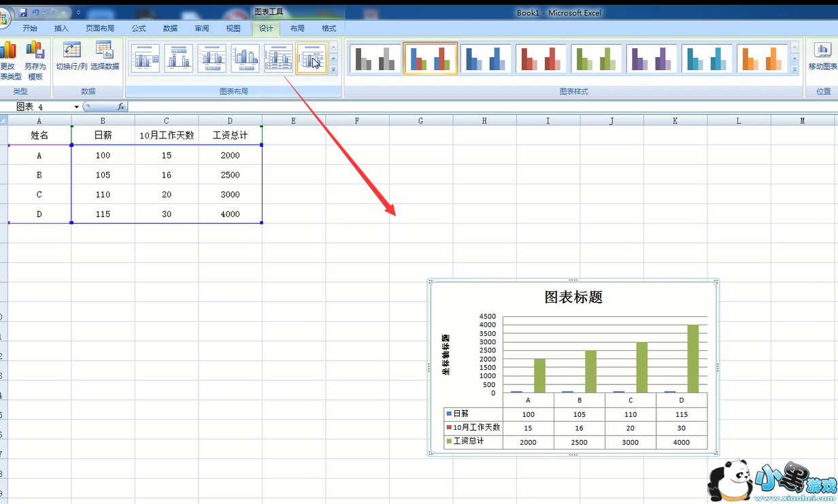Viewport: 838px width, 504px height.
Task: Click the 图表标题 title in the chart
Action: tap(573, 297)
